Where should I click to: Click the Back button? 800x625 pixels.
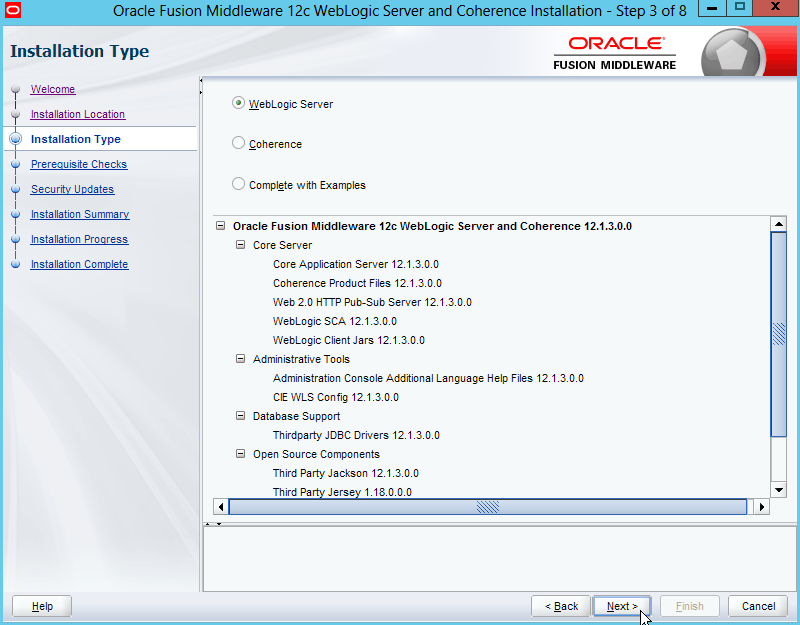click(x=561, y=606)
